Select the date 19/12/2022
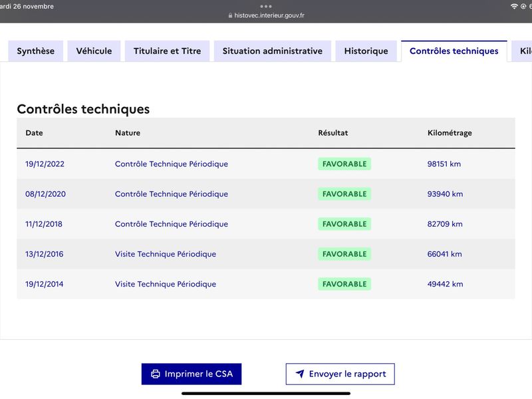This screenshot has height=399, width=532. [x=45, y=164]
